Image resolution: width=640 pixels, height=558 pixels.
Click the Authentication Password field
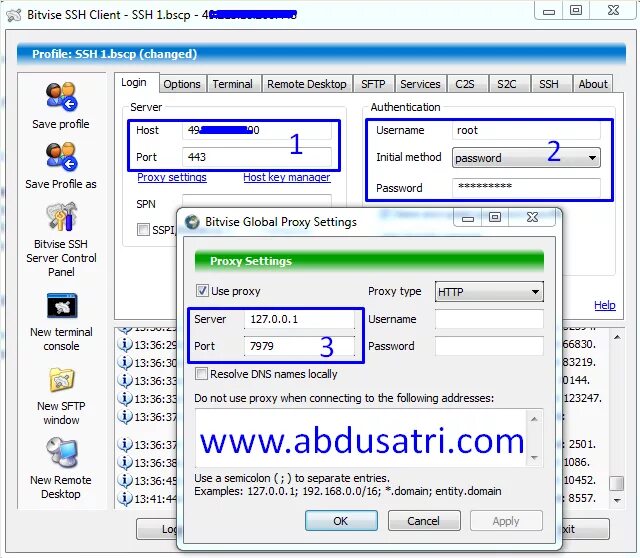[526, 187]
